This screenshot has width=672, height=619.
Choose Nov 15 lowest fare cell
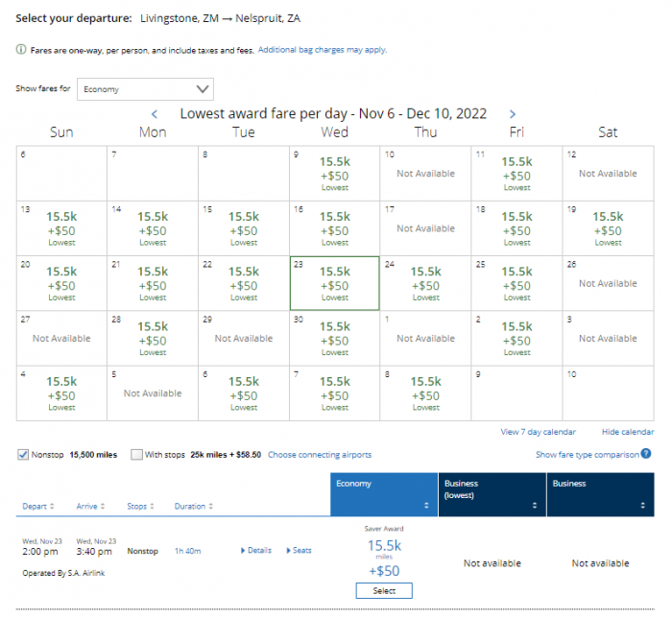244,228
